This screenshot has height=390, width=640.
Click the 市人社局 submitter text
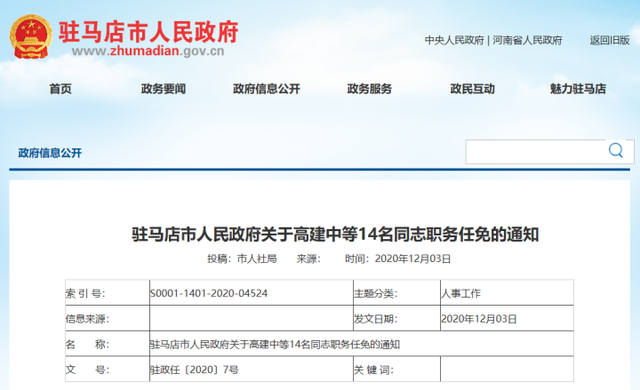(x=257, y=259)
